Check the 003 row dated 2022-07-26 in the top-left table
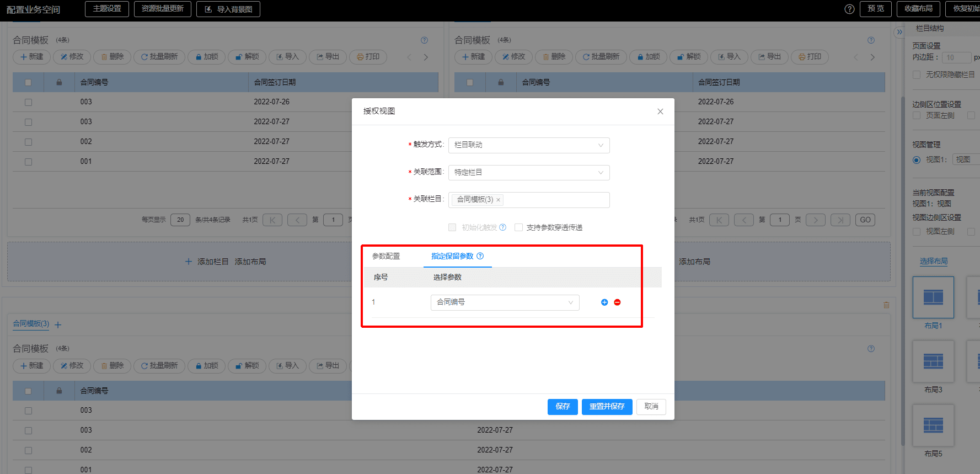Image resolution: width=980 pixels, height=474 pixels. point(28,102)
